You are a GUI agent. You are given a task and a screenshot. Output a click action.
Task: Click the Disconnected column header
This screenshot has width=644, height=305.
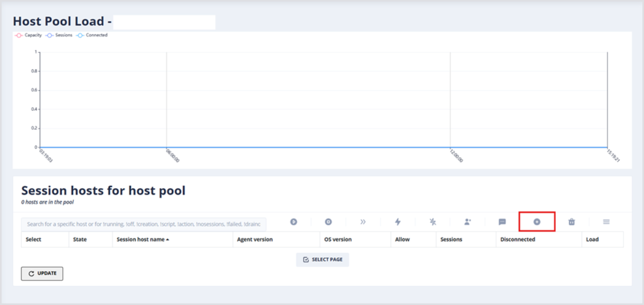pos(517,240)
